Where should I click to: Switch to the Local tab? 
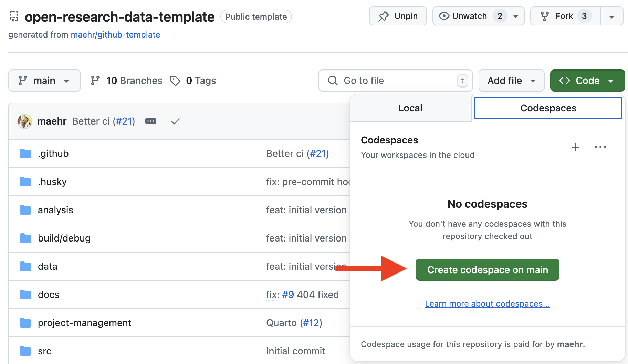(x=410, y=108)
